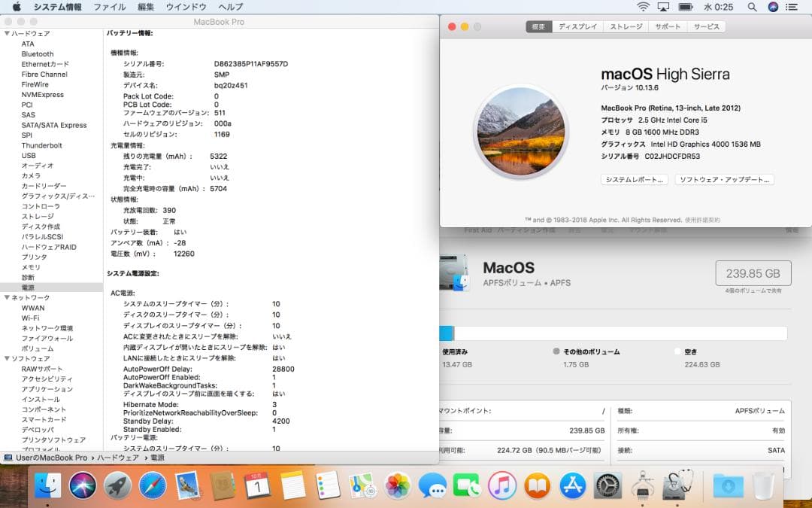Launch iTunes from the Dock

tap(501, 488)
